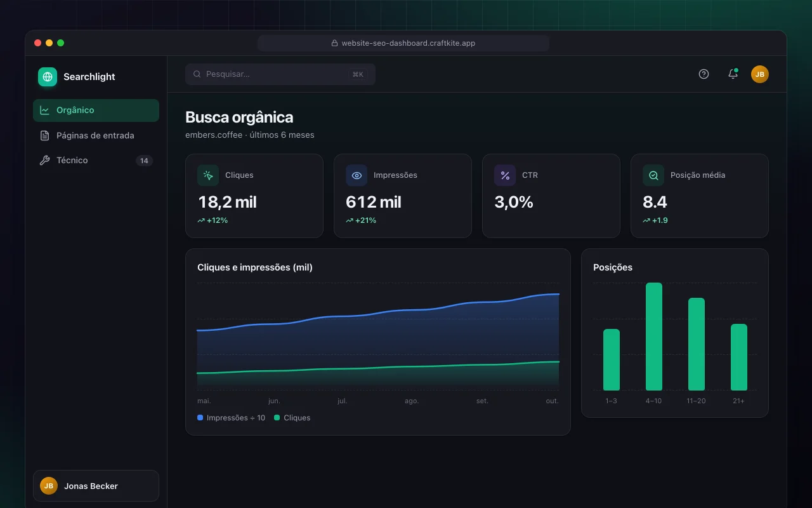812x508 pixels.
Task: Click the 8.4 average position value
Action: pos(655,202)
